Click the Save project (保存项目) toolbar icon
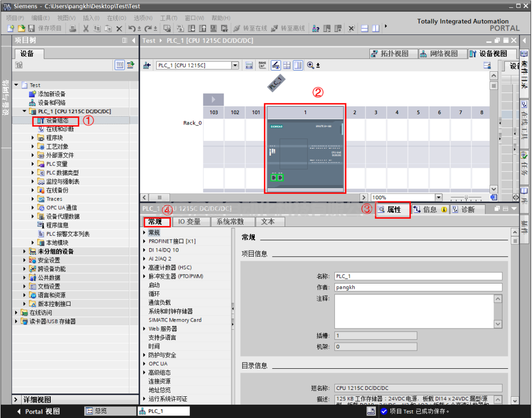The height and width of the screenshot is (418, 532). coord(31,29)
